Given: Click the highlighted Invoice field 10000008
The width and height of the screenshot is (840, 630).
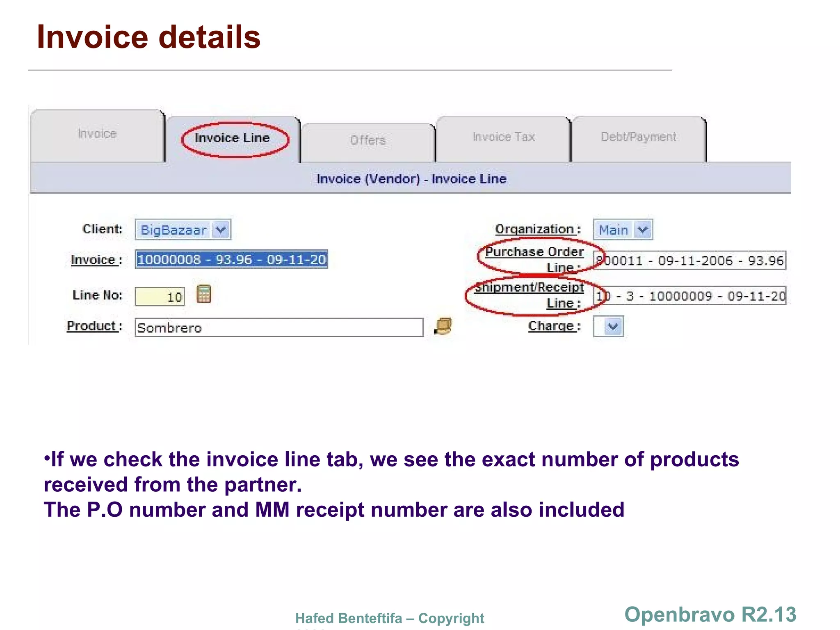Looking at the screenshot, I should pyautogui.click(x=231, y=260).
